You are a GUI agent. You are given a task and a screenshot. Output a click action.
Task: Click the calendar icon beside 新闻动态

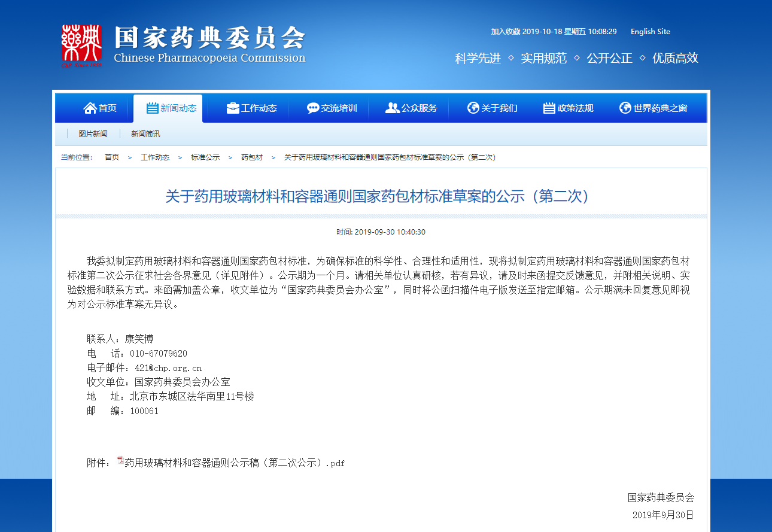pos(152,108)
